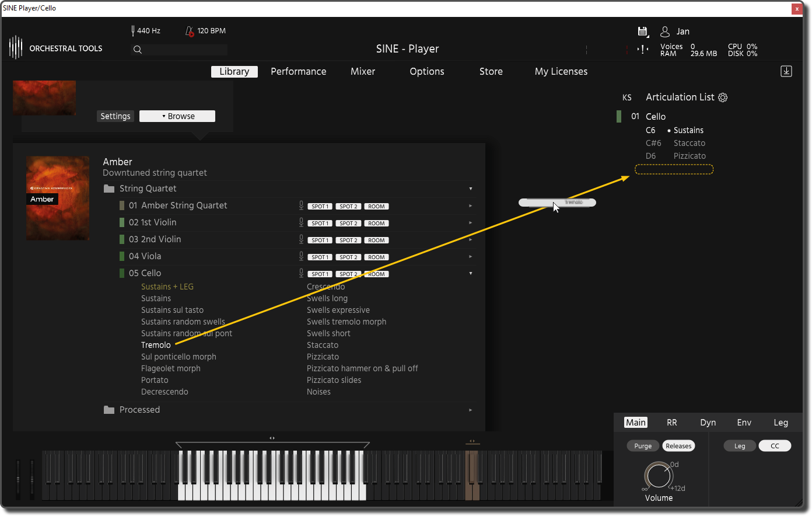
Task: Toggle SPOT 2 mic for 1st Violin
Action: pos(348,224)
